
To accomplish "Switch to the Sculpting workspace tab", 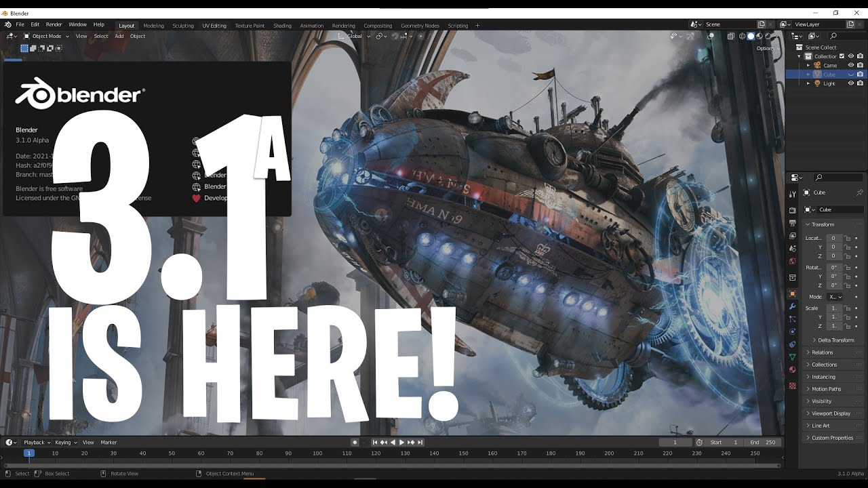I will click(x=182, y=26).
